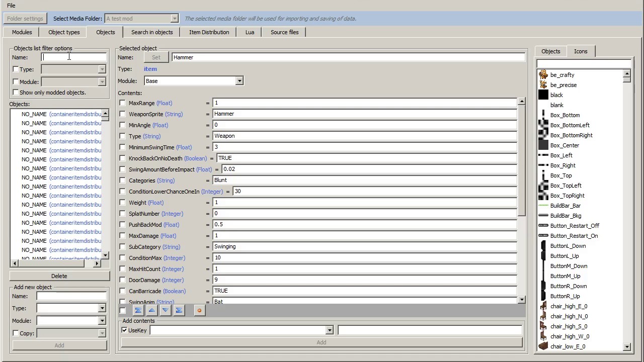Image resolution: width=644 pixels, height=362 pixels.
Task: Click the orange remove content button
Action: pos(199,310)
